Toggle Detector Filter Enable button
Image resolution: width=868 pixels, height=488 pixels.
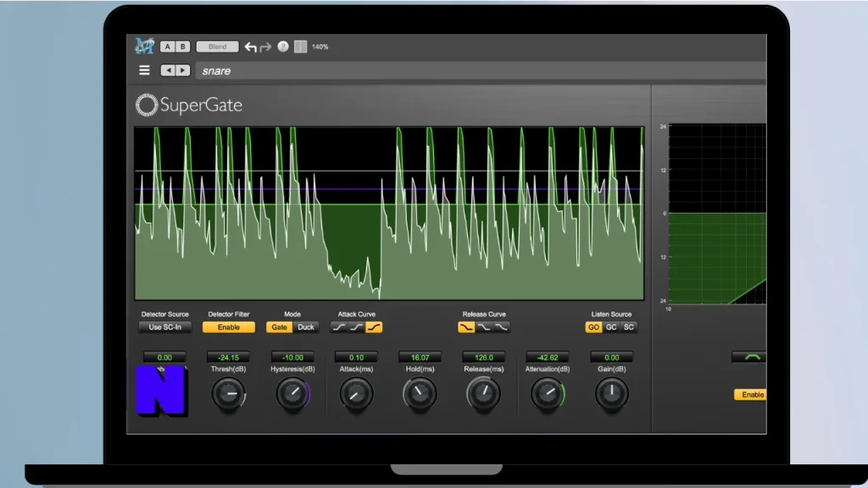(x=229, y=327)
